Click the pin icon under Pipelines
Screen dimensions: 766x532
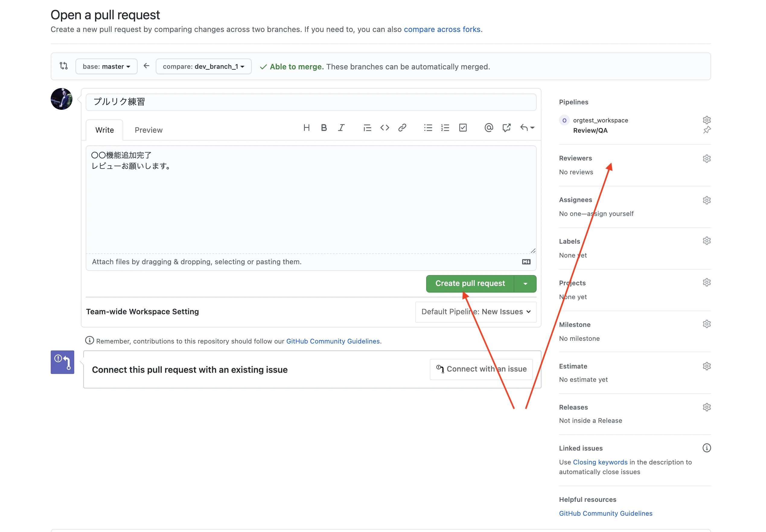[706, 130]
